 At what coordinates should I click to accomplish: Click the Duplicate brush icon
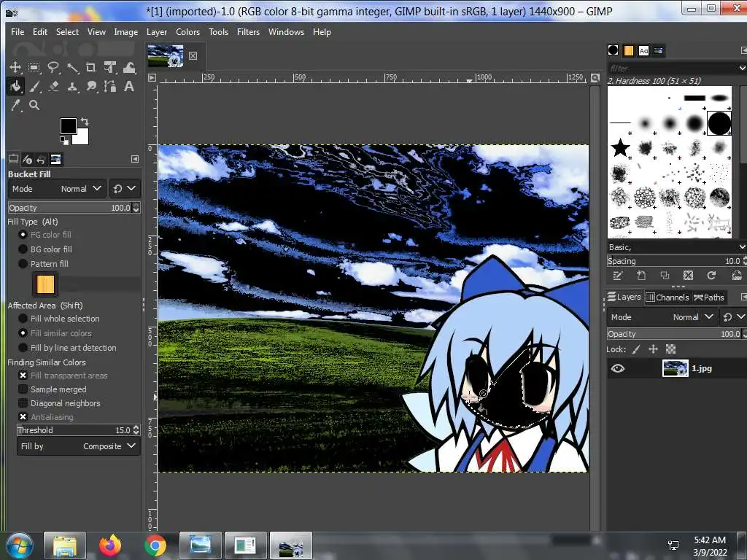665,275
